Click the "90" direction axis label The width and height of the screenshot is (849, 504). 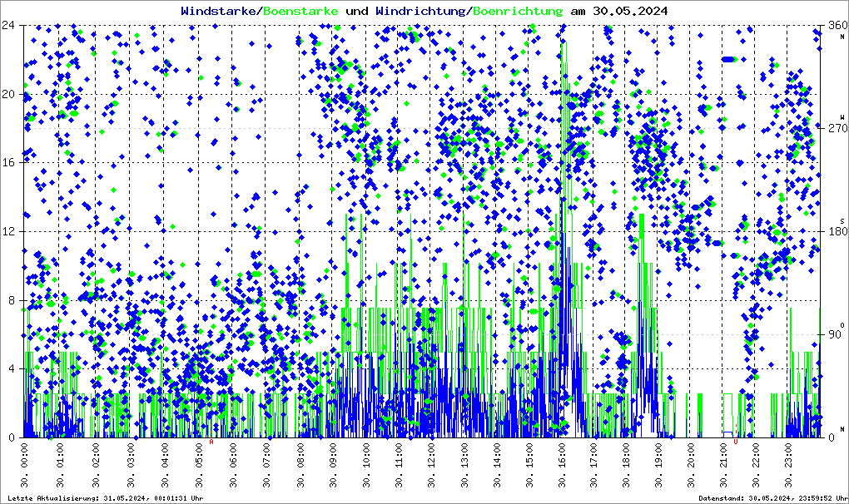click(834, 334)
